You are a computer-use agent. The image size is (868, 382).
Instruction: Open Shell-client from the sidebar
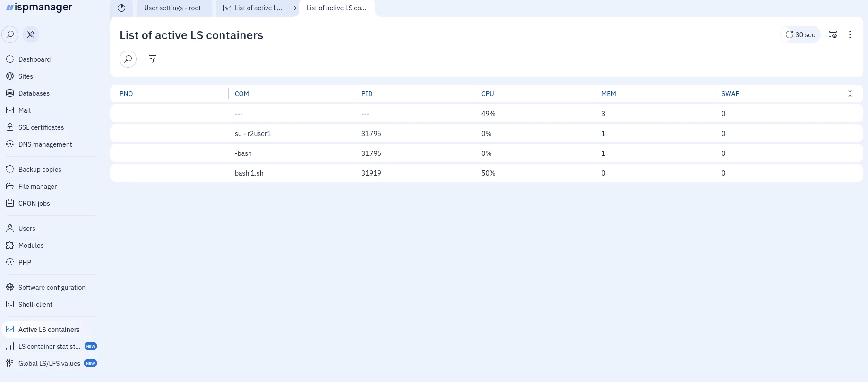click(x=35, y=305)
